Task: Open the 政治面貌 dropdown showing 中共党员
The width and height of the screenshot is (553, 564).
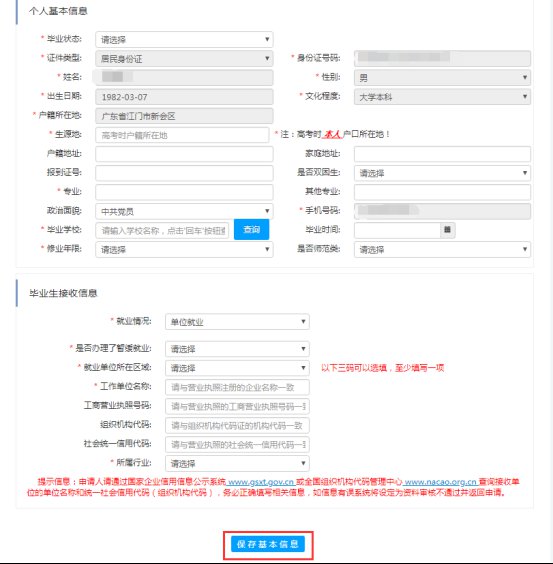Action: (184, 211)
